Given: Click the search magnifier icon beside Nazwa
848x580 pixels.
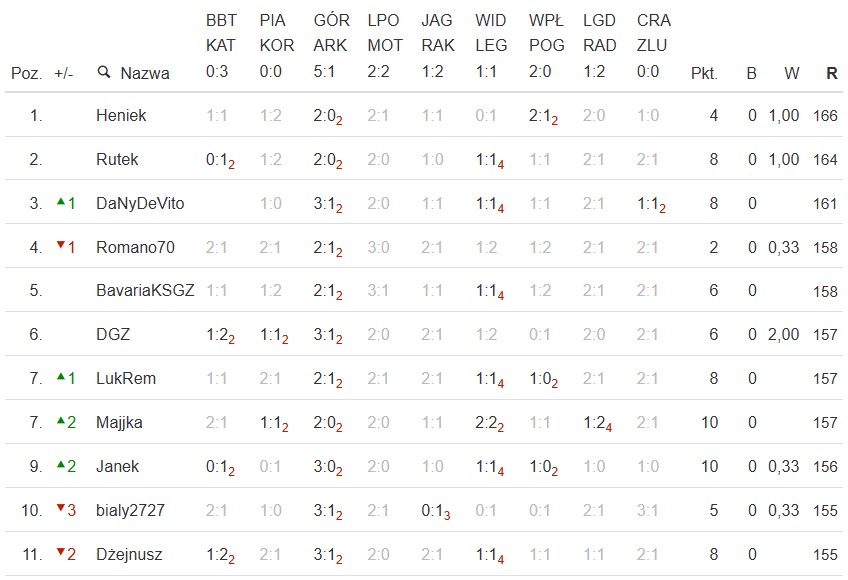Looking at the screenshot, I should [104, 73].
